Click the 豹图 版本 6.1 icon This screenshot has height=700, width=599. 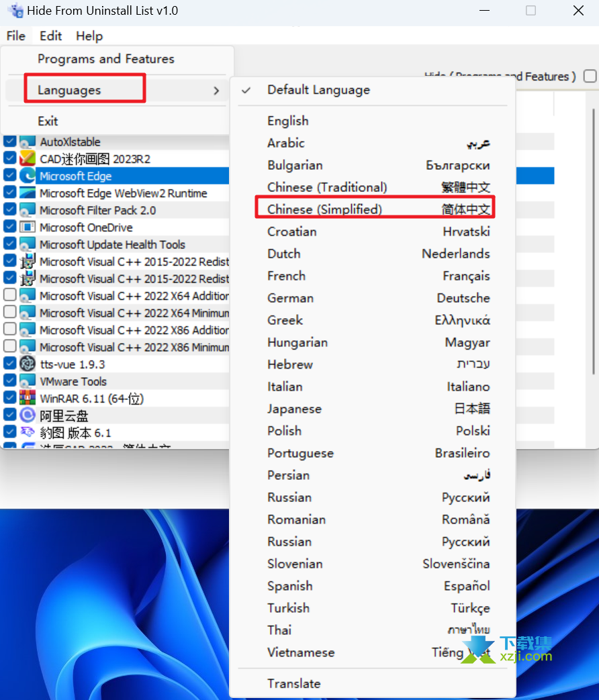(x=28, y=432)
